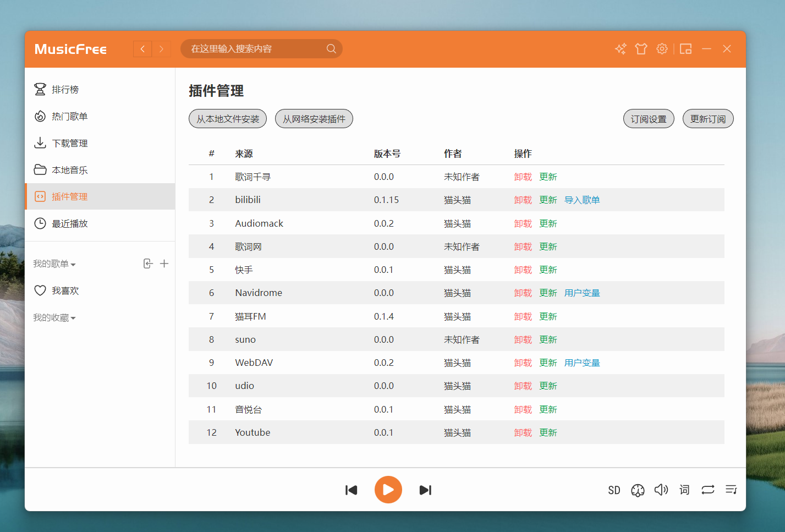The width and height of the screenshot is (785, 532).
Task: Click the playback speed gauge icon
Action: coord(638,490)
